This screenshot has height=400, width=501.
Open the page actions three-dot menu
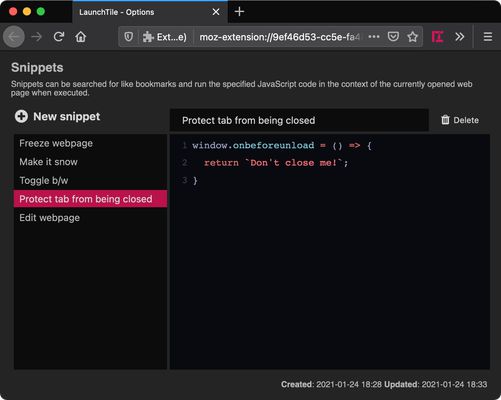point(374,37)
